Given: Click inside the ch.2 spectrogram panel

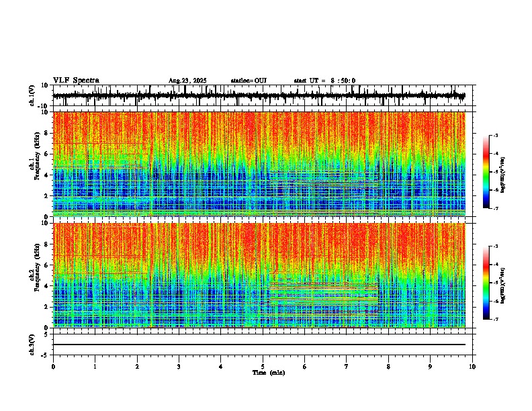Looking at the screenshot, I should [259, 275].
